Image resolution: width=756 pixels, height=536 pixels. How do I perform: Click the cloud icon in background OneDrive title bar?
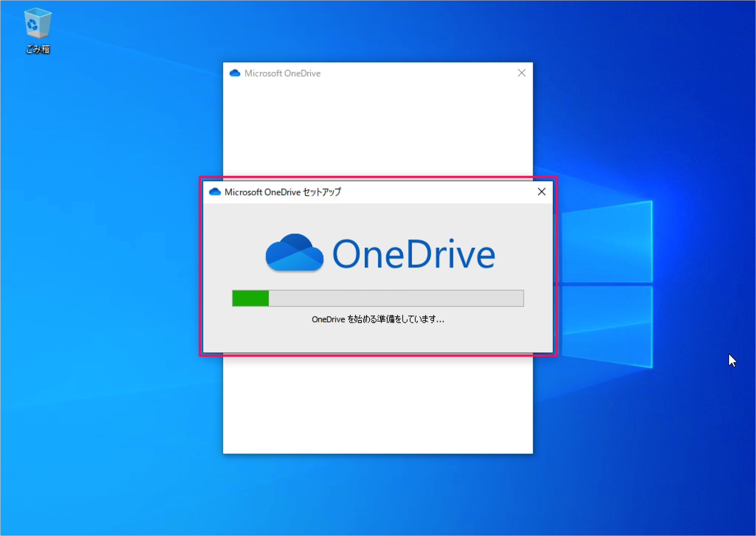(x=235, y=73)
